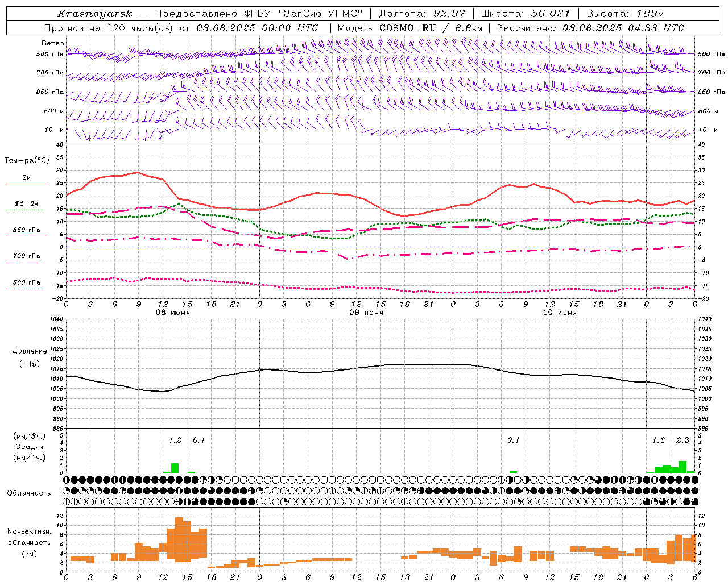The image size is (728, 582).
Task: Click the Осадки panel label
Action: pyautogui.click(x=29, y=447)
